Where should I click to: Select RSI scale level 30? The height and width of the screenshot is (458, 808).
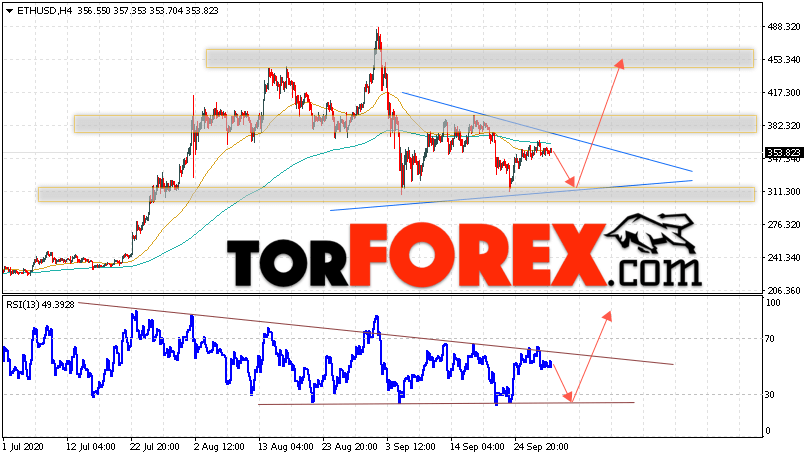[770, 395]
